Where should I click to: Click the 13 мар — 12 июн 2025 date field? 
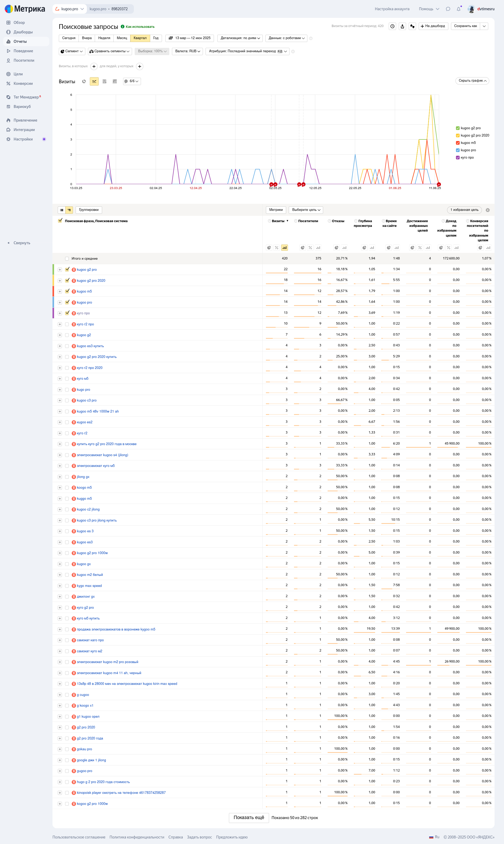click(190, 38)
